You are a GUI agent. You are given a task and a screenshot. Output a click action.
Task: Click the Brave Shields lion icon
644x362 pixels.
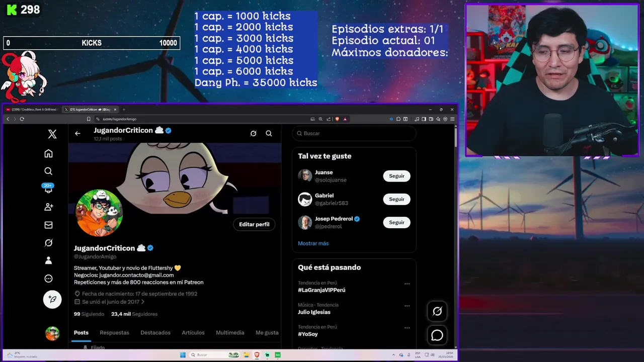click(x=337, y=119)
